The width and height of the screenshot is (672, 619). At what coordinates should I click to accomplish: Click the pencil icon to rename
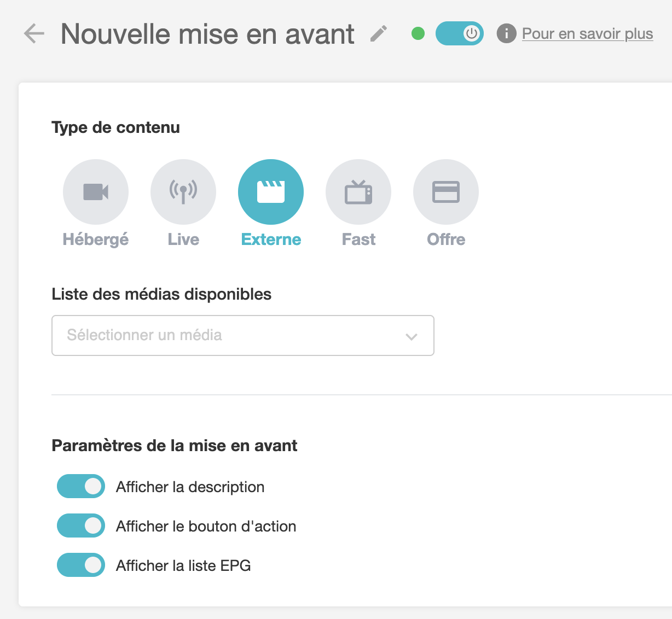point(379,33)
